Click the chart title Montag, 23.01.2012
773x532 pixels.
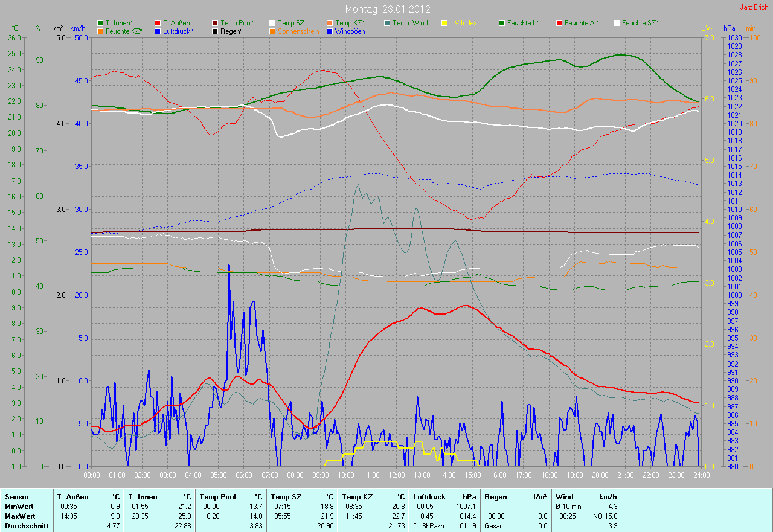386,10
